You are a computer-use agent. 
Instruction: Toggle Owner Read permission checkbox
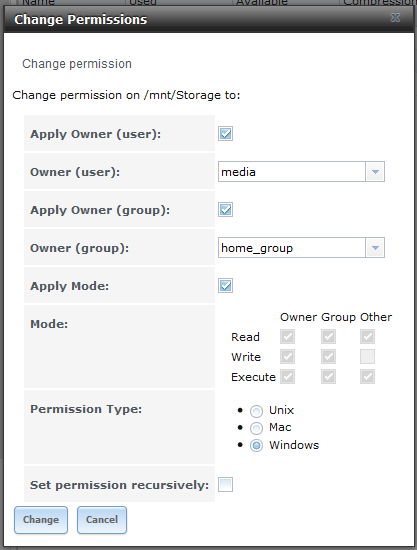(x=287, y=337)
